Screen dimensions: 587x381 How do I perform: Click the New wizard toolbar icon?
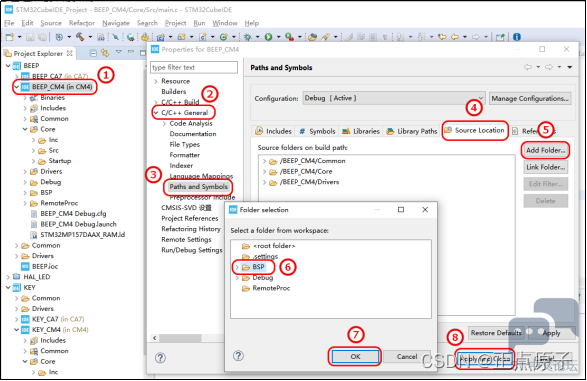(x=10, y=37)
